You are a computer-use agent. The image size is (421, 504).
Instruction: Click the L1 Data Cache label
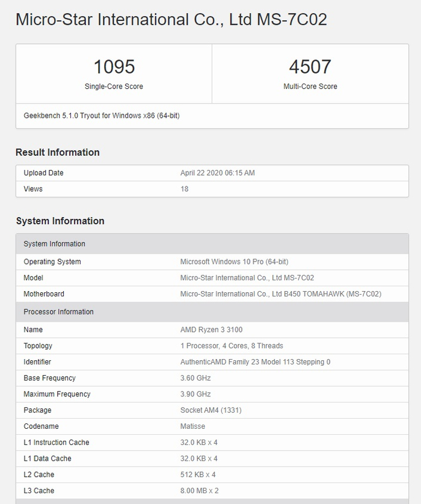48,458
